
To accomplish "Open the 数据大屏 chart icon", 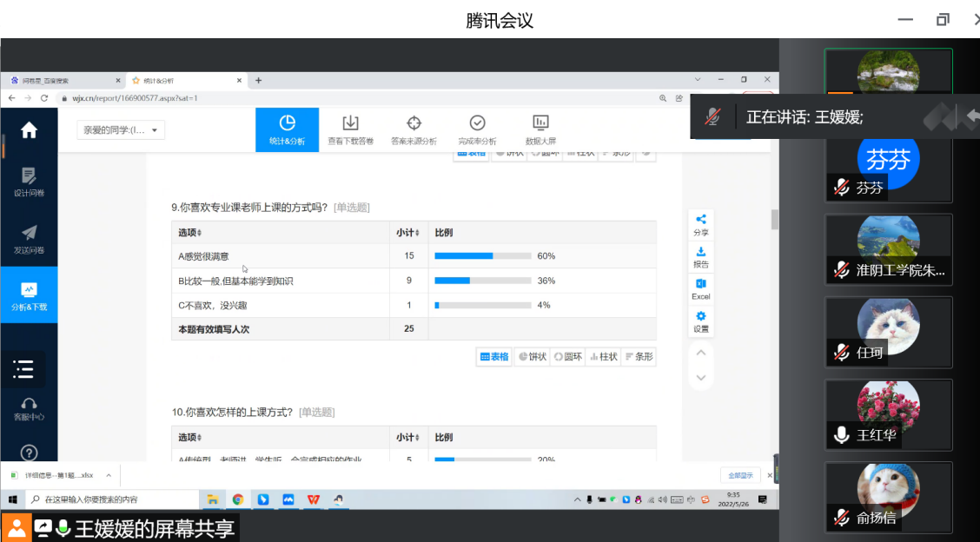I will coord(540,123).
